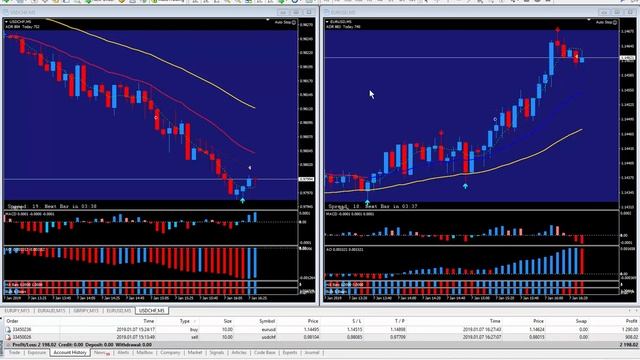
Task: Click the Profit/Loss summary row text
Action: click(x=82, y=345)
